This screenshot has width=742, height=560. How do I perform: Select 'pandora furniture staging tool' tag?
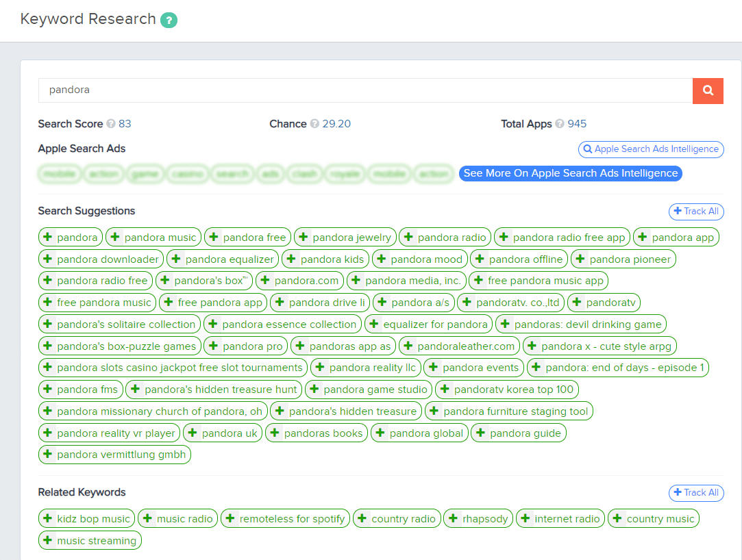[508, 411]
